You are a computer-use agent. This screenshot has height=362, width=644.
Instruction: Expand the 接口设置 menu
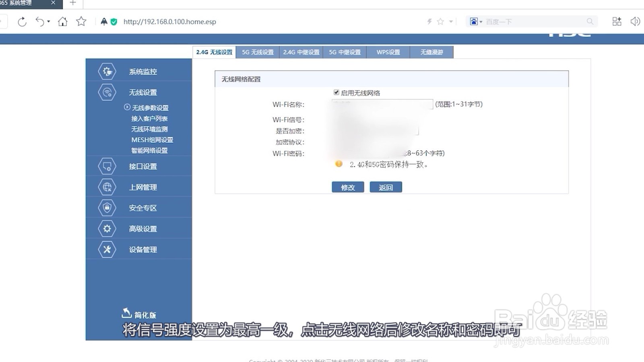click(x=143, y=167)
